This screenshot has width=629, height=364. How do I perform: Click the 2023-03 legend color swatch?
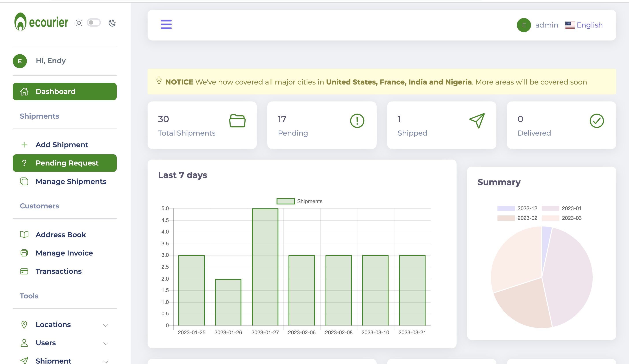[x=550, y=218]
